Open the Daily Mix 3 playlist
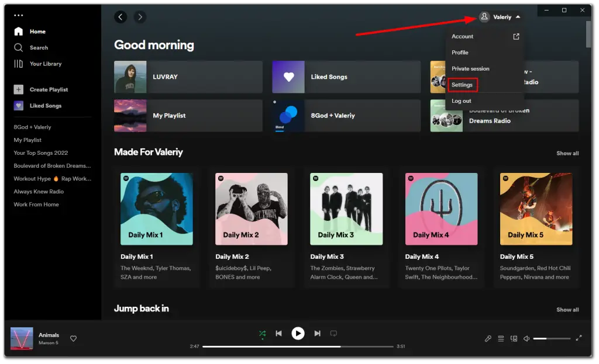This screenshot has width=599, height=364. click(x=346, y=209)
